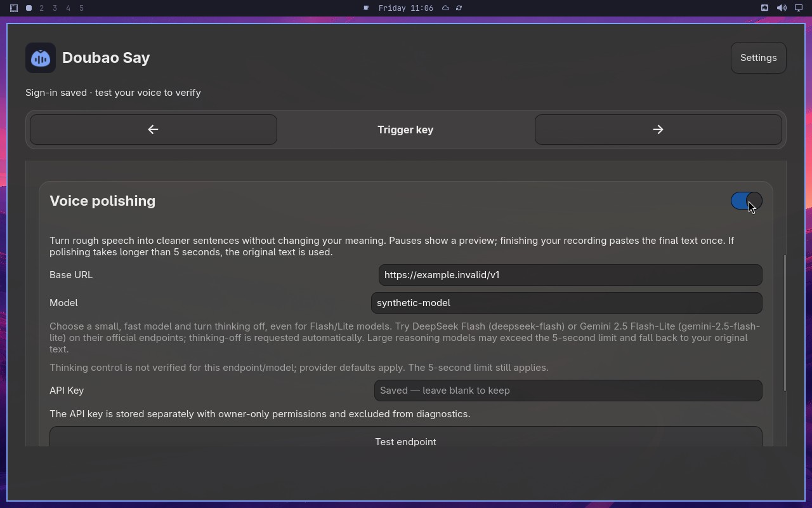Click the Test endpoint button
Screen dimensions: 812x508
(x=405, y=437)
